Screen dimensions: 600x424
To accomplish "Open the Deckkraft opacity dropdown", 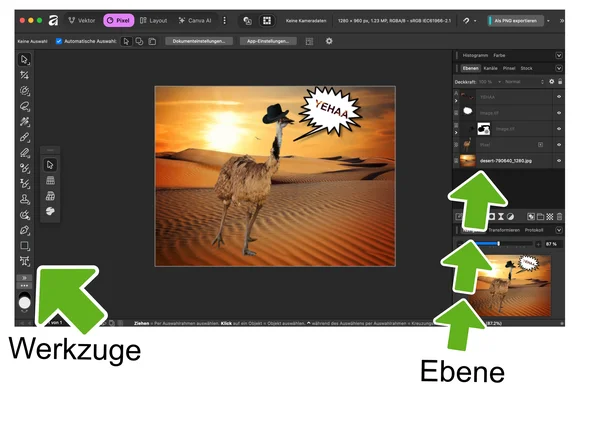I will pyautogui.click(x=490, y=81).
